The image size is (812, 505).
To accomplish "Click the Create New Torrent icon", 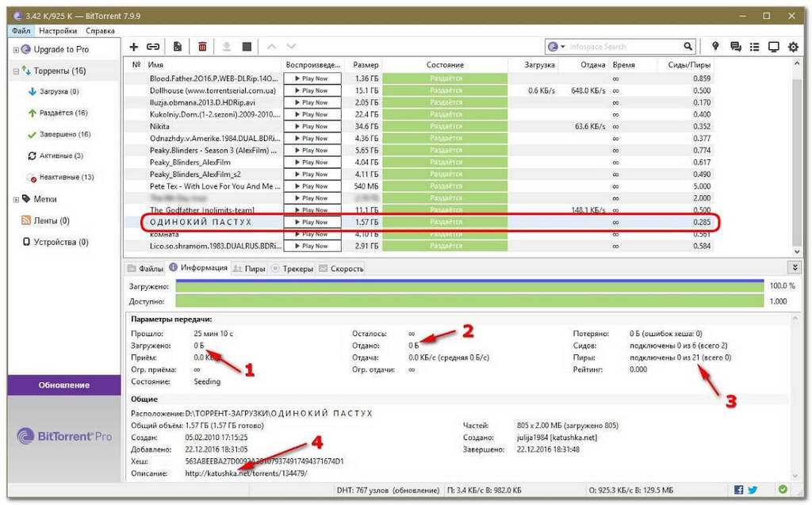I will [x=177, y=47].
